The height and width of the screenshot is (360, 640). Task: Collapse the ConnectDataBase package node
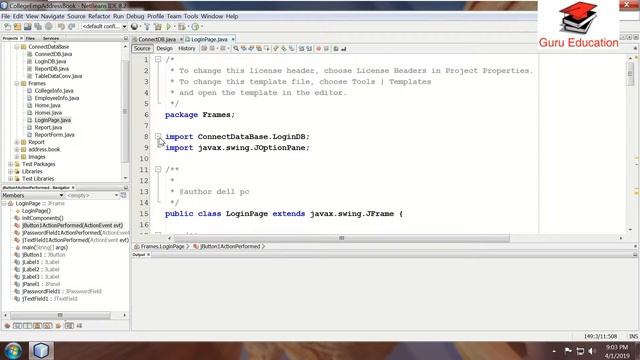[x=17, y=47]
